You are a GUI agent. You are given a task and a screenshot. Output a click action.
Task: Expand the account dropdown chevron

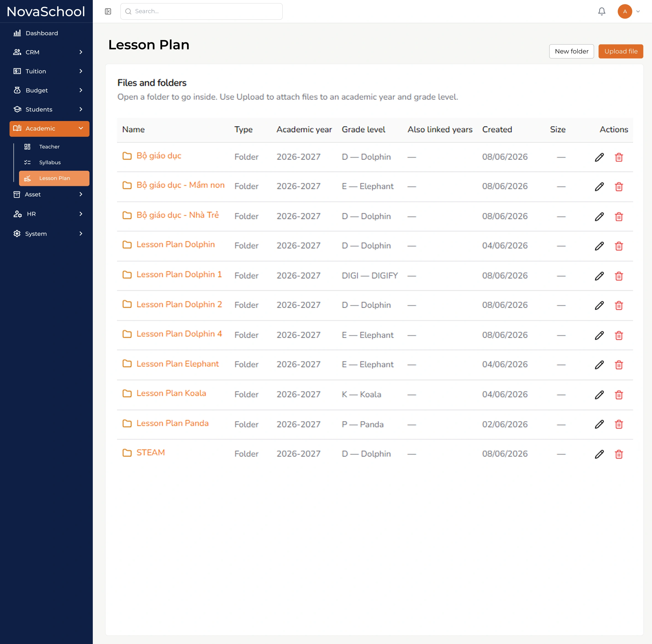638,12
